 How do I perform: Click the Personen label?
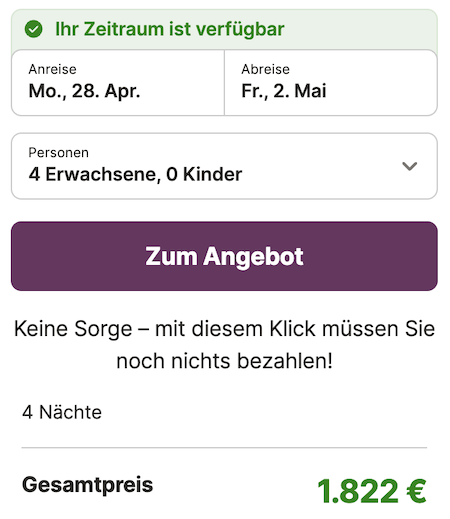[x=59, y=153]
